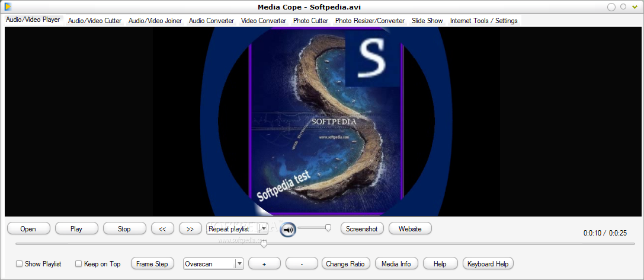Viewport: 644px width, 280px height.
Task: Switch to Audio/Video Cutter tab
Action: [95, 21]
